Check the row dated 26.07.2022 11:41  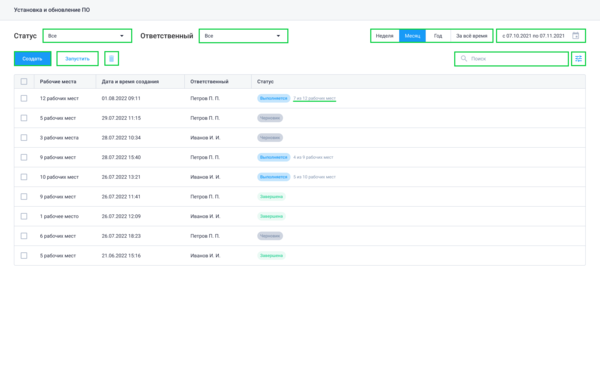click(x=24, y=196)
